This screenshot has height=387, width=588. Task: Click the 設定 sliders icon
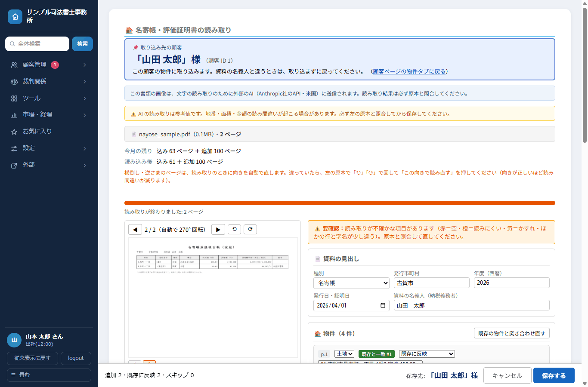pos(14,148)
